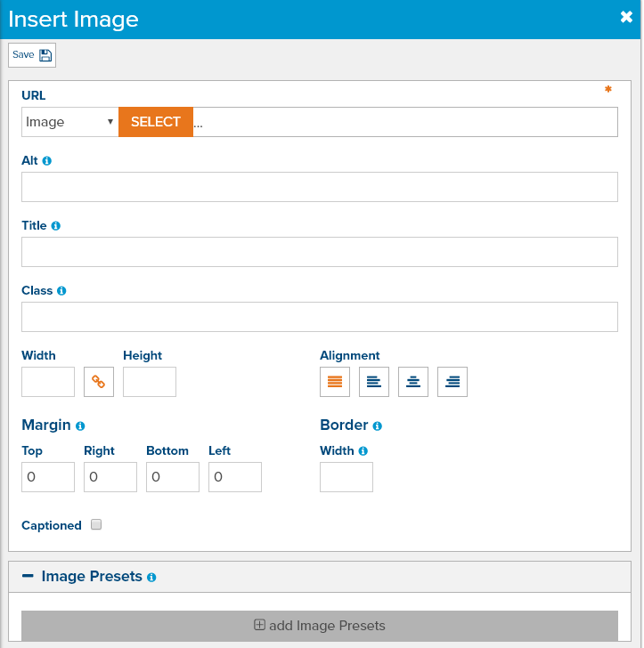Select the align center icon
Screen dimensions: 644x648
click(x=413, y=382)
